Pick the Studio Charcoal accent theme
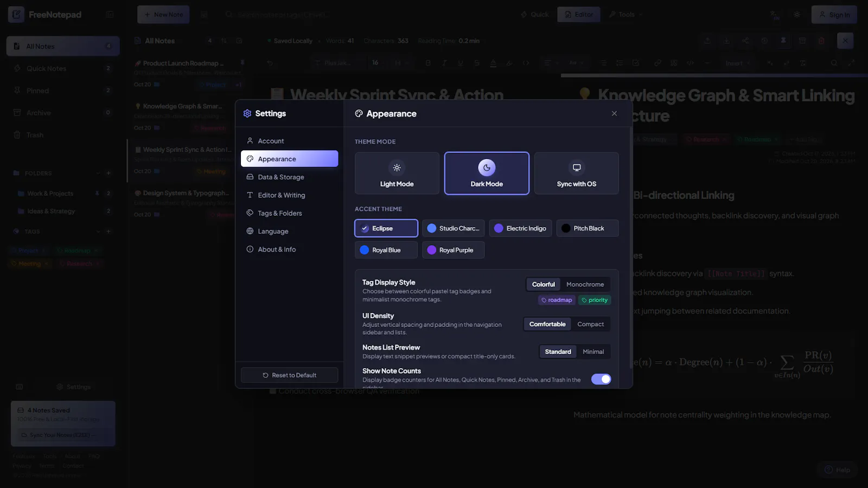 [454, 228]
